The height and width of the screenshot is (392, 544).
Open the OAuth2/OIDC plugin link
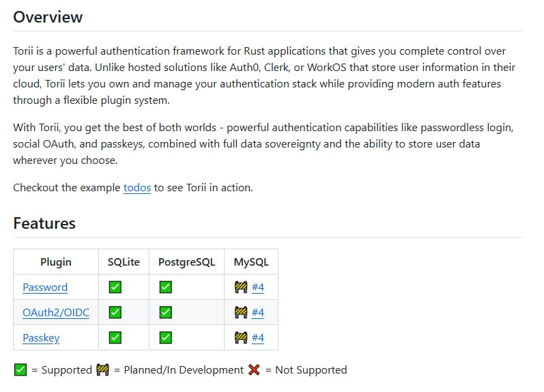[x=56, y=313]
